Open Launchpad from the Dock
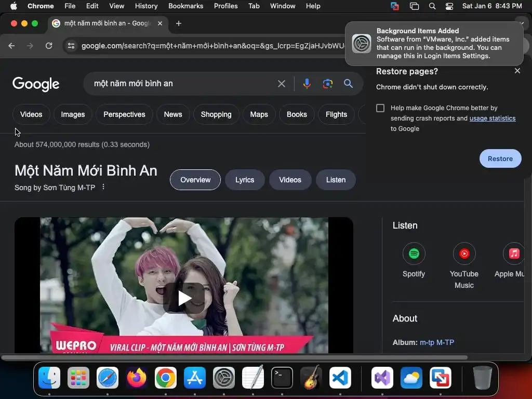Image resolution: width=532 pixels, height=399 pixels. pos(78,378)
